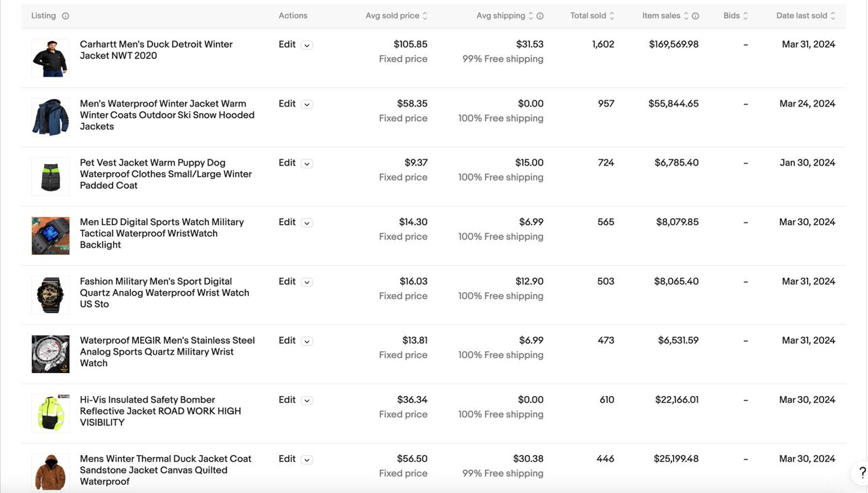Viewport: 868px width, 493px height.
Task: Click the info icon beside Item sales
Action: 695,16
